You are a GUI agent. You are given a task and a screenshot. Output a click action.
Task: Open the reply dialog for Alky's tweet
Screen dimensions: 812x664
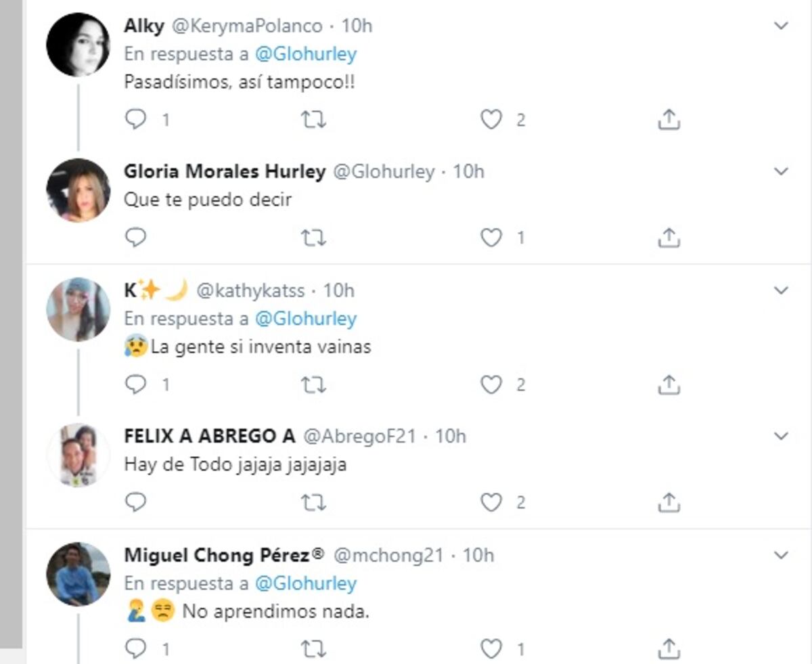[x=136, y=120]
